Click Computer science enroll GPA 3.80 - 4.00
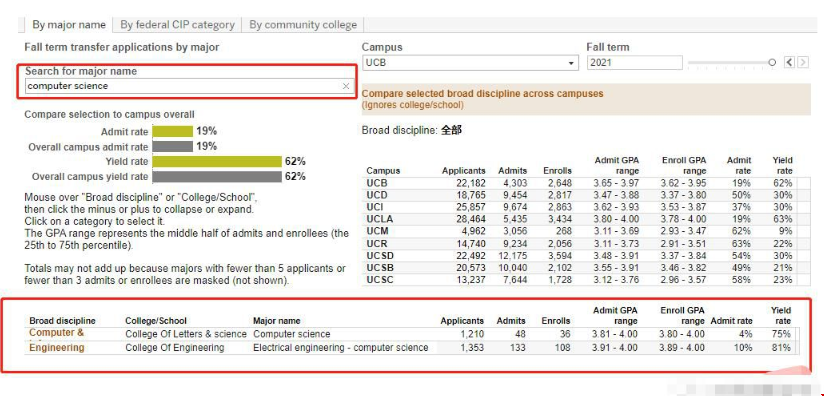This screenshot has height=396, width=824. pyautogui.click(x=681, y=334)
